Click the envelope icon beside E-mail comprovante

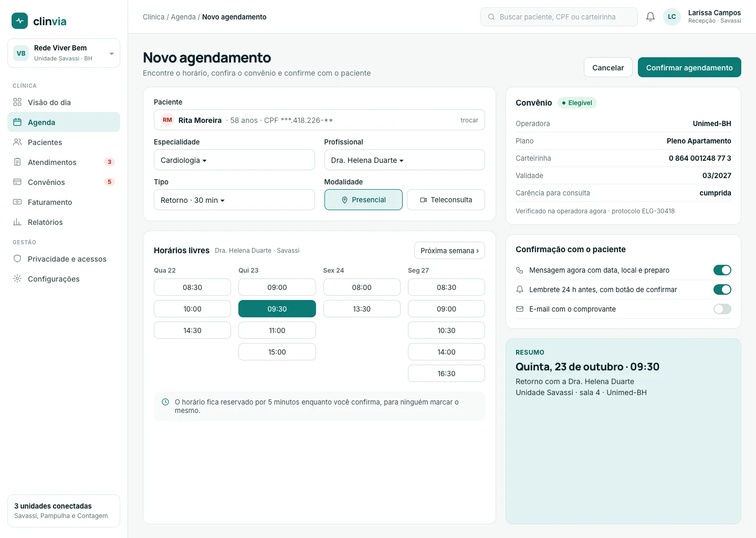(520, 309)
